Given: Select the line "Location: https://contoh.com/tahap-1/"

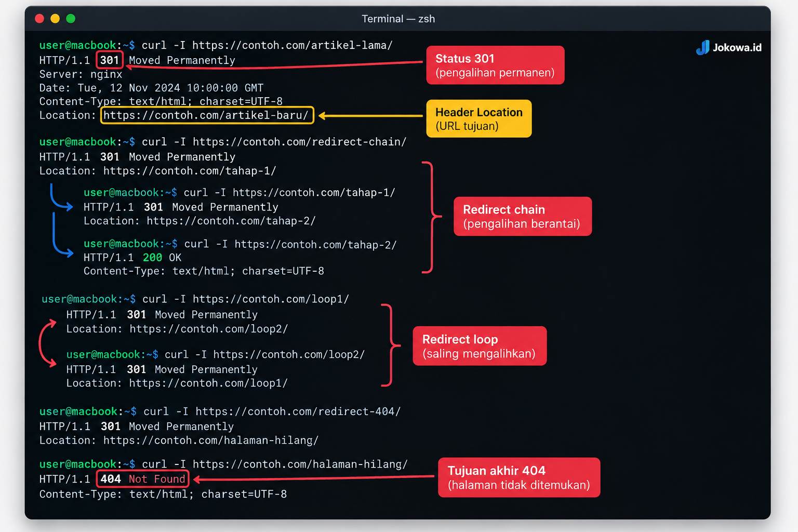Looking at the screenshot, I should (158, 171).
